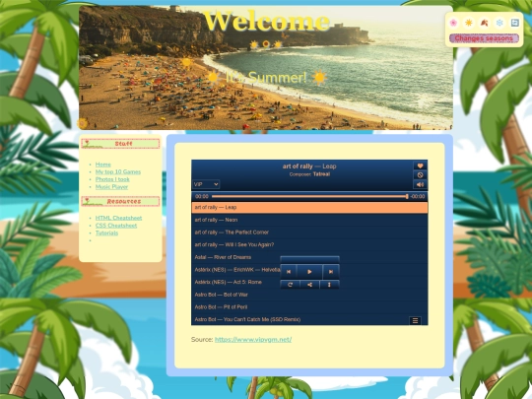Click the Changes seasons button

484,38
